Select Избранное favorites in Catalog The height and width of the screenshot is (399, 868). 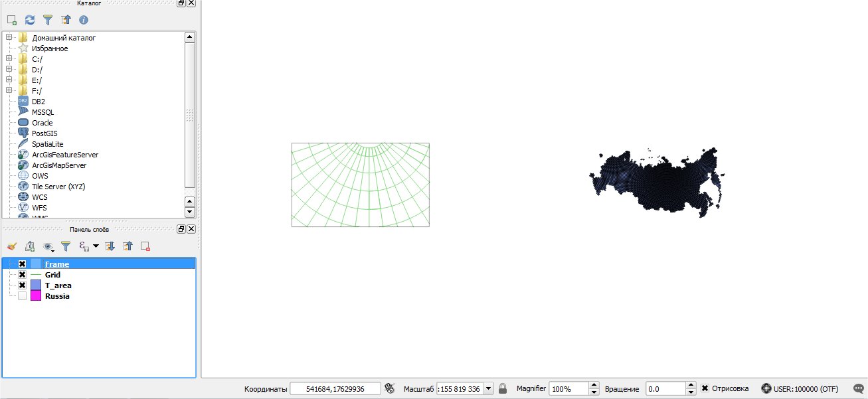point(50,48)
